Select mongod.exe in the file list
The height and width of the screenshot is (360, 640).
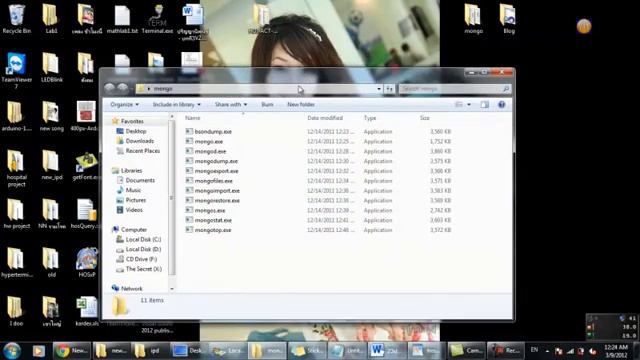pos(210,151)
